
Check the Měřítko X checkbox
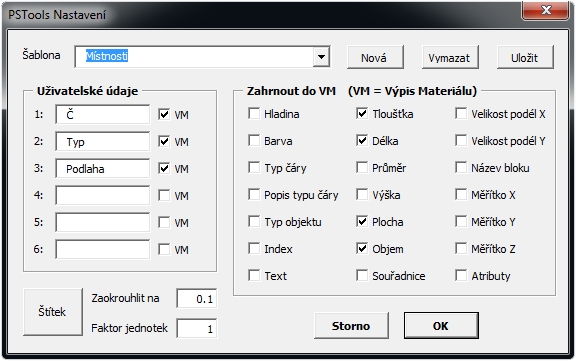[x=461, y=194]
